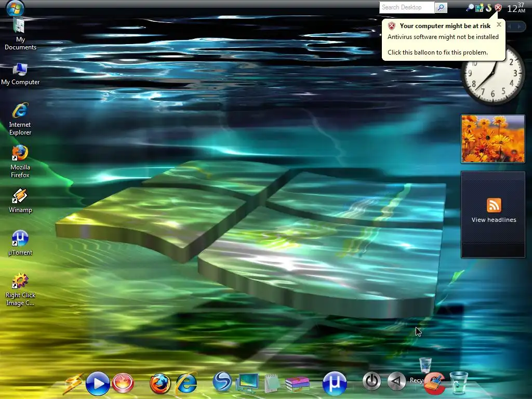The height and width of the screenshot is (399, 532).
Task: Open the blue S sphere dock icon
Action: pos(222,381)
